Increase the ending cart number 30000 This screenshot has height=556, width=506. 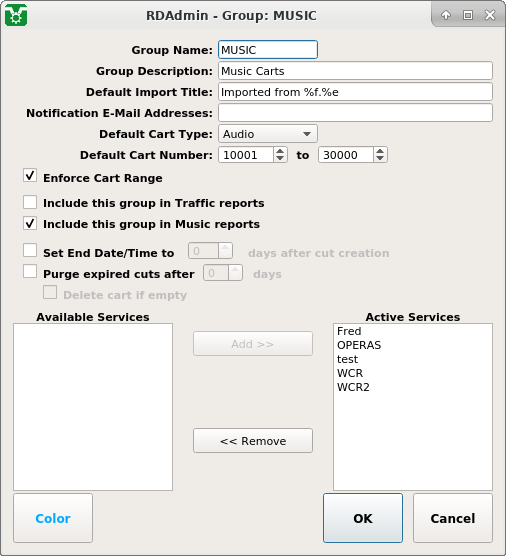[380, 151]
